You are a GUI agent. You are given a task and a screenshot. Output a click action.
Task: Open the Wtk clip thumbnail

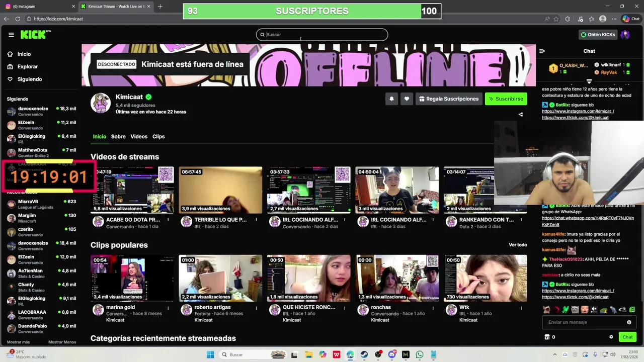(x=486, y=278)
